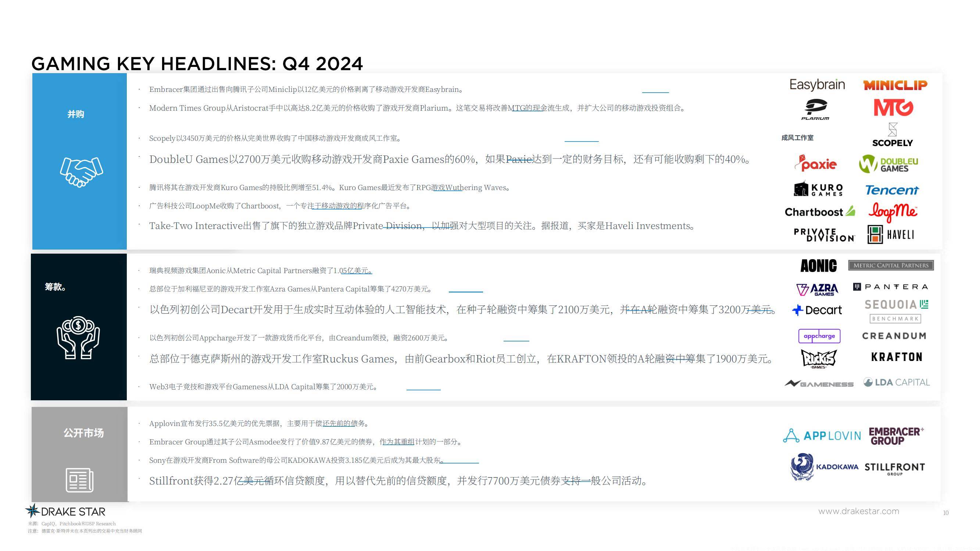Screen dimensions: 980x551
Task: Click the Azra Games logo
Action: click(x=817, y=290)
